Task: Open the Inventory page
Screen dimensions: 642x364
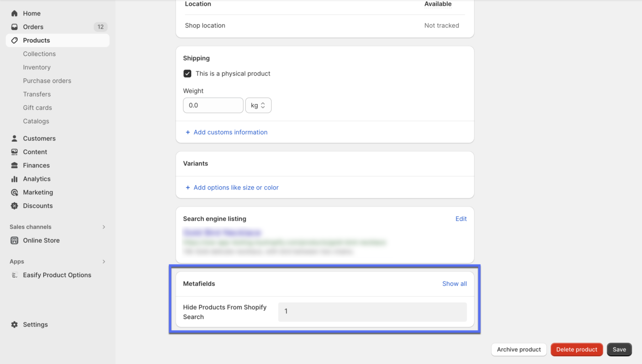Action: [37, 67]
